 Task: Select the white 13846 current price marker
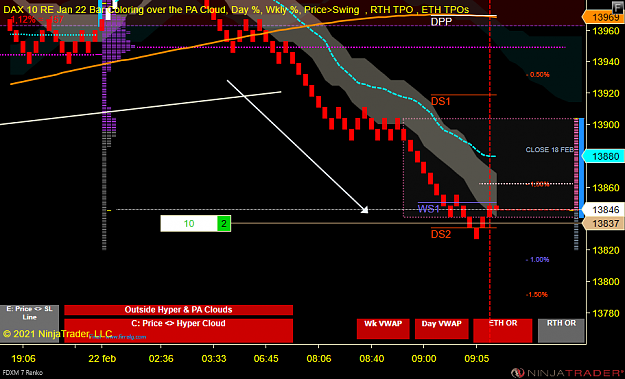pyautogui.click(x=603, y=210)
